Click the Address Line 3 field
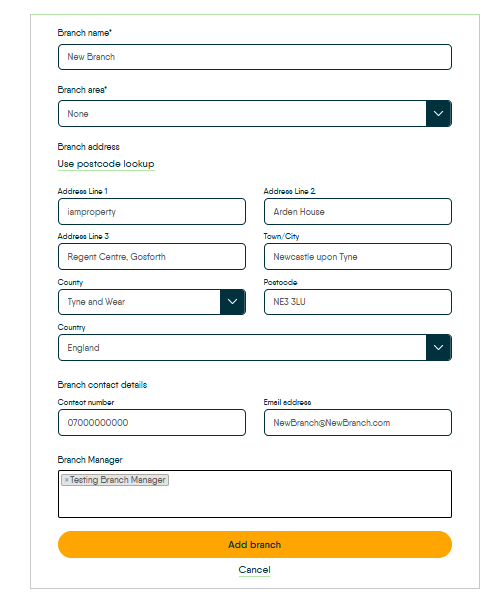 (152, 257)
